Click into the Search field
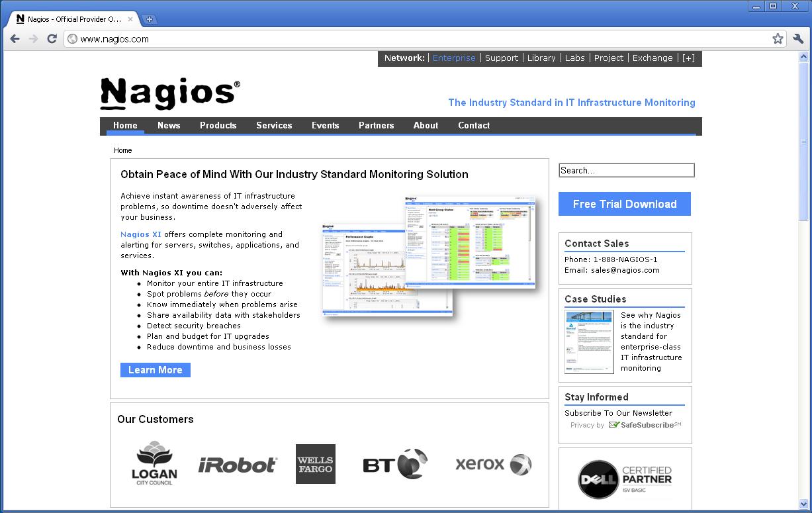Screen dimensions: 812x513 626,171
